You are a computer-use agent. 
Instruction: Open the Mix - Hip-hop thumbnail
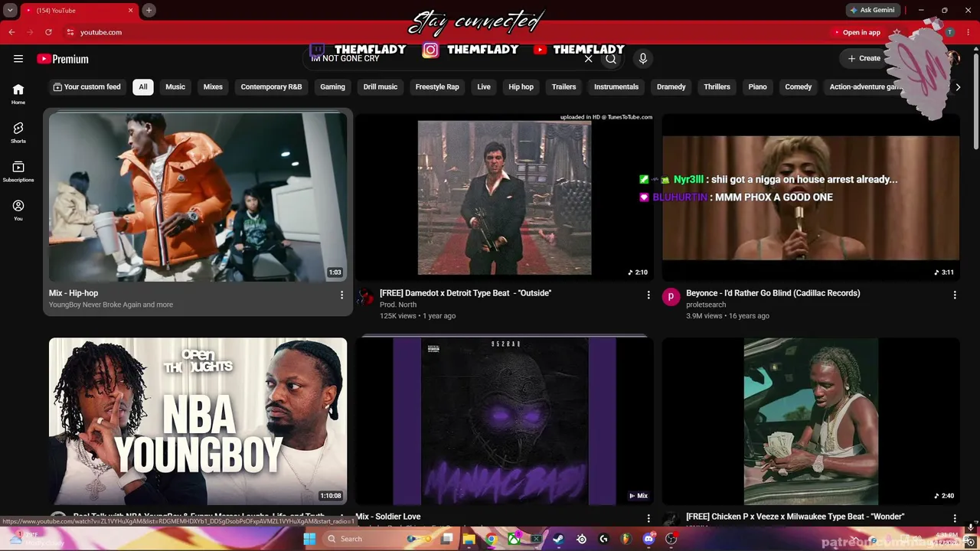click(198, 197)
